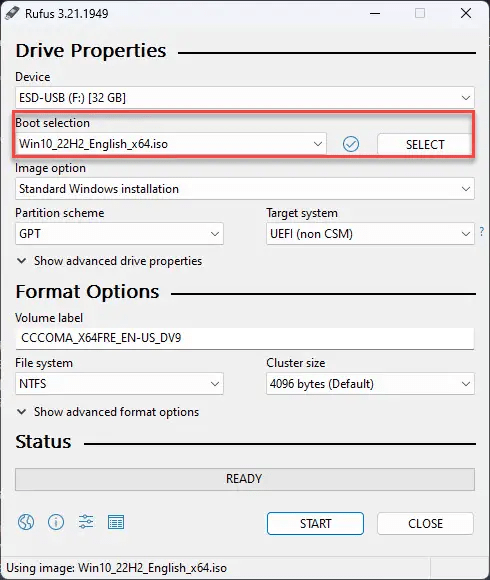This screenshot has width=490, height=580.
Task: Open the Partition scheme GPT dropdown
Action: [x=119, y=234]
